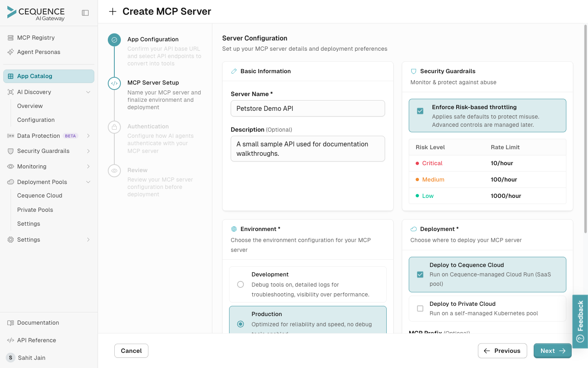Click the Cancel button
Image resolution: width=588 pixels, height=368 pixels.
tap(131, 351)
